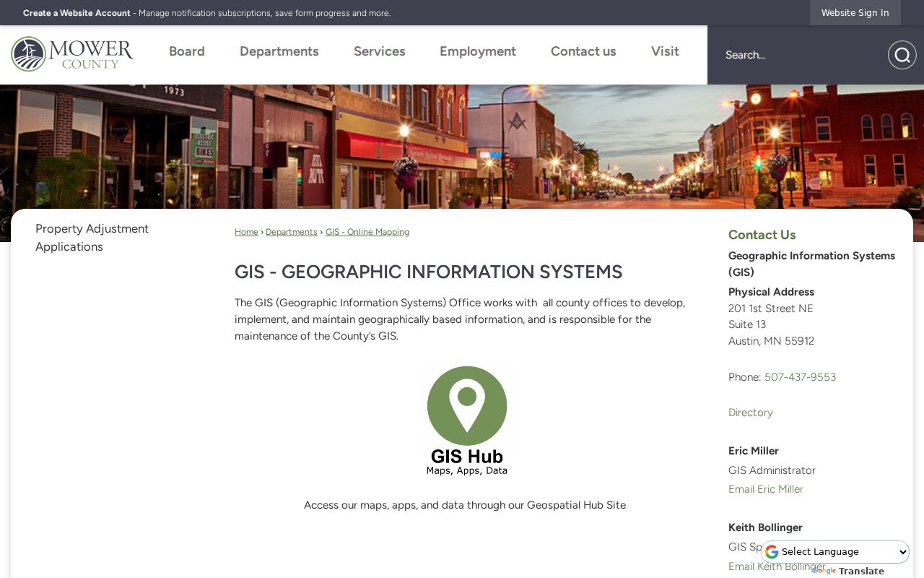
Task: Click 'Access our maps, apps, and data' text
Action: pyautogui.click(x=465, y=505)
